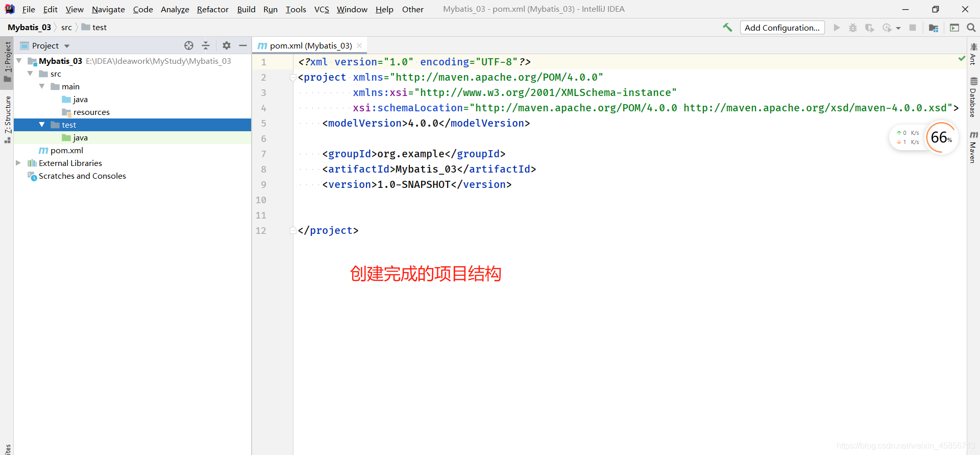980x455 pixels.
Task: Click Run with Coverage icon
Action: (x=870, y=28)
